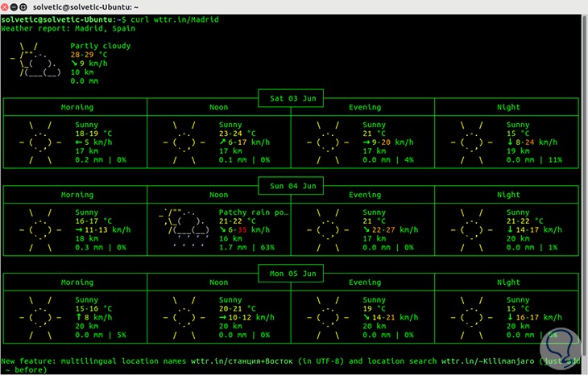This screenshot has width=588, height=375.
Task: Select the temperature 20-21 °C
Action: point(238,309)
